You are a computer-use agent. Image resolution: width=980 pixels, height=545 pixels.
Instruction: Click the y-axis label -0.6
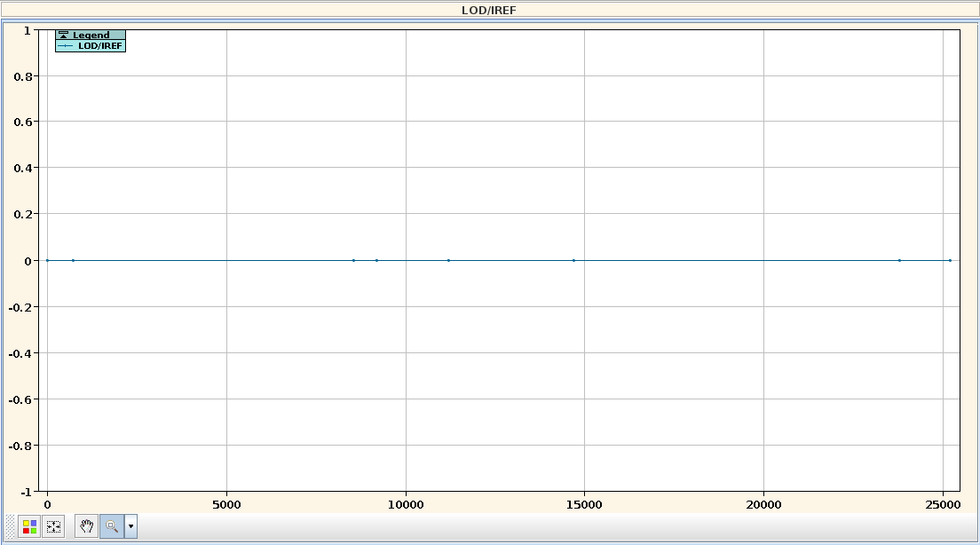point(20,399)
